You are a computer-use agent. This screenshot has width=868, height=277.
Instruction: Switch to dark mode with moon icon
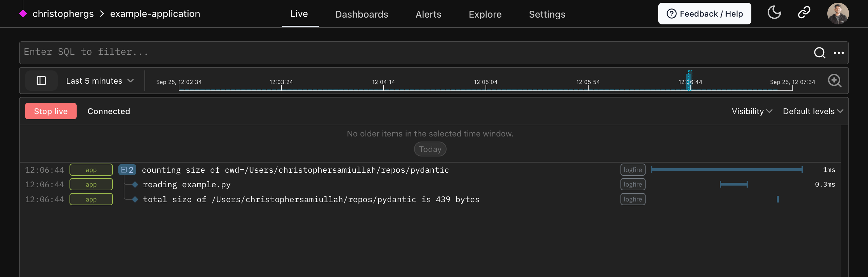[774, 13]
